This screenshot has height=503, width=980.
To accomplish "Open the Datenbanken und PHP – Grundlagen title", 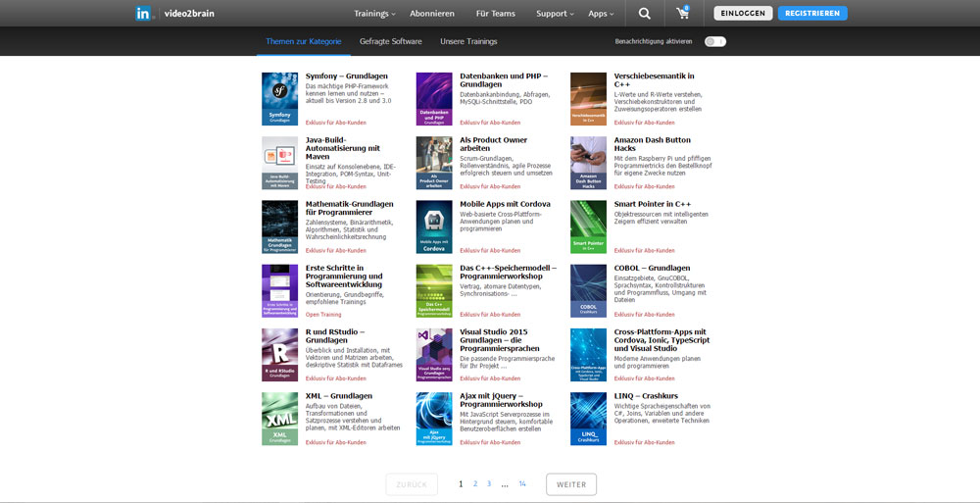I will point(504,80).
